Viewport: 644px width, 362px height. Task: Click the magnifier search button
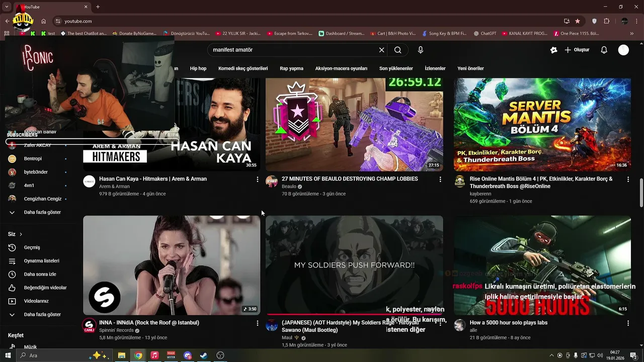397,50
